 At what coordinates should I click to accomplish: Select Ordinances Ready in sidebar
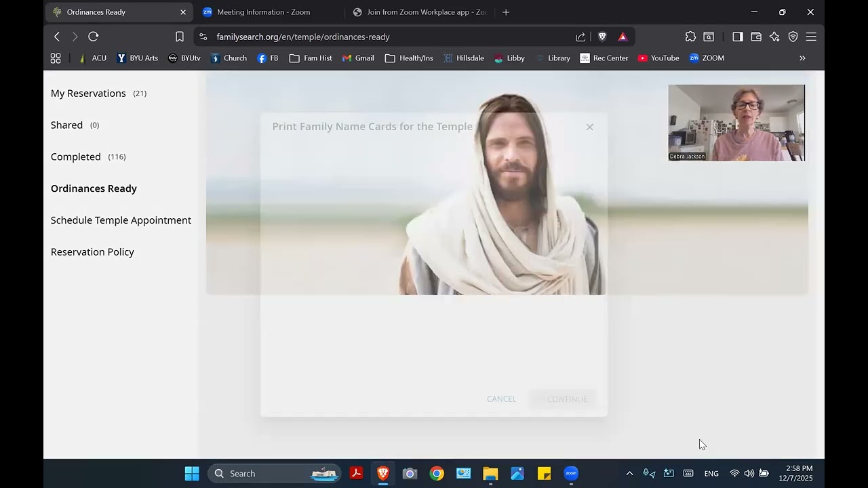tap(94, 189)
